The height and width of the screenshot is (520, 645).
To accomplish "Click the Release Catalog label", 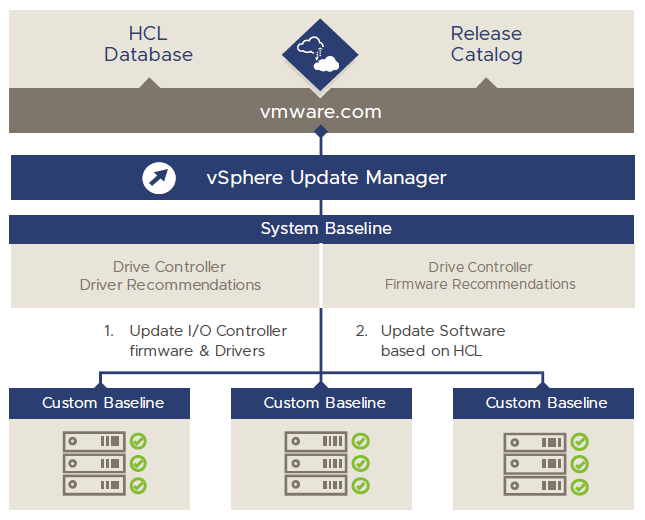I will point(487,44).
